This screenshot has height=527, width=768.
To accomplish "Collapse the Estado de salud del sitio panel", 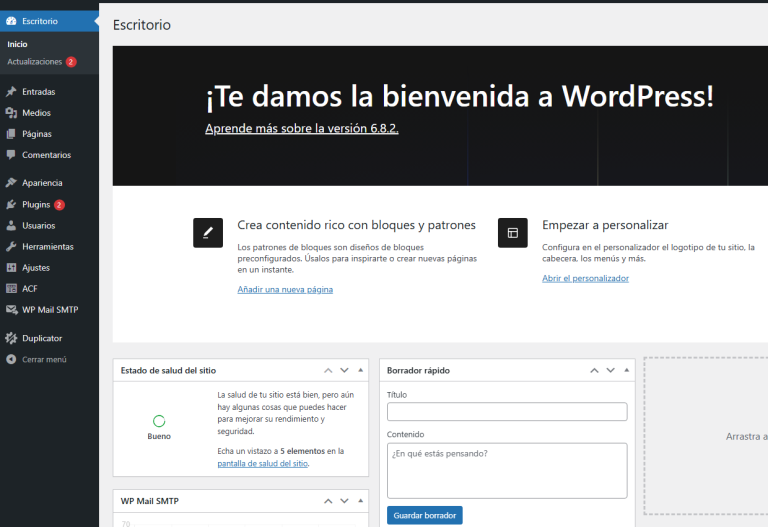I will [x=360, y=370].
